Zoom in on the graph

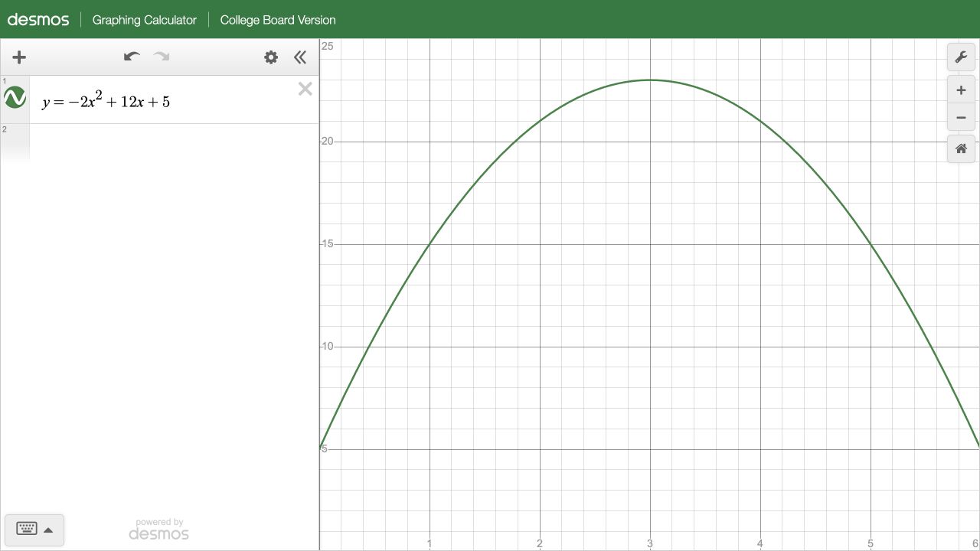point(961,90)
